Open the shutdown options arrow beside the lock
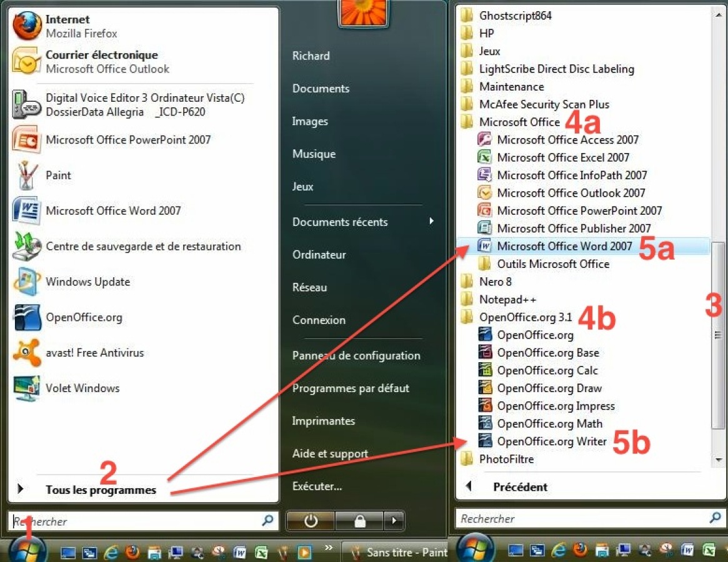The image size is (728, 562). tap(394, 521)
